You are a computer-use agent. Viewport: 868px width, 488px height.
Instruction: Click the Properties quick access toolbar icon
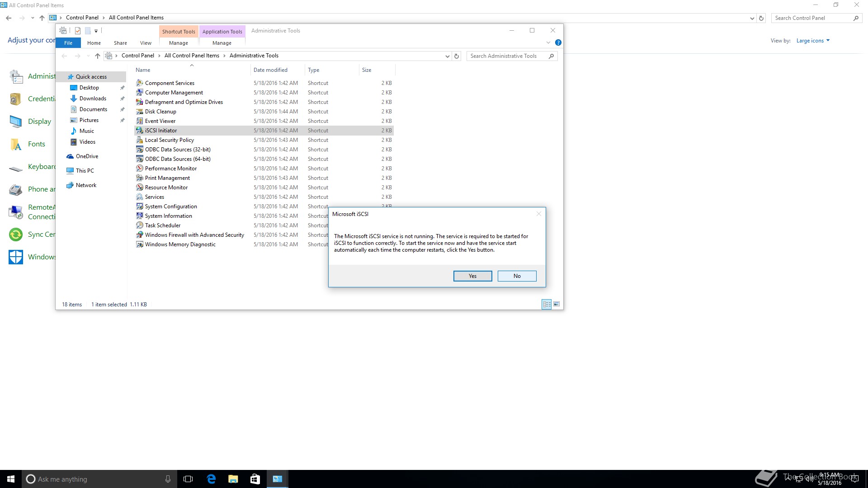78,31
